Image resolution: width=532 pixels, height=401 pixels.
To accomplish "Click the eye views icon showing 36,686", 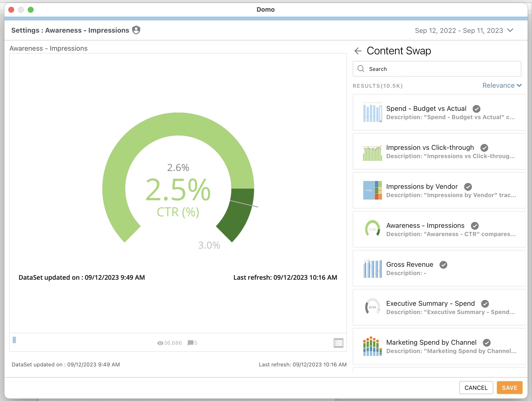I will coord(160,343).
